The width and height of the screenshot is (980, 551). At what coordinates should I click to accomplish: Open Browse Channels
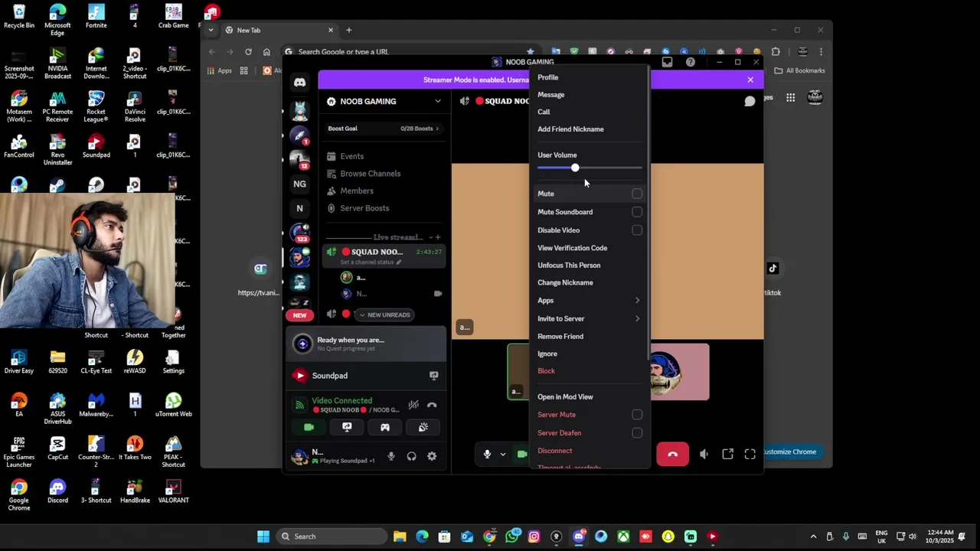383,174
